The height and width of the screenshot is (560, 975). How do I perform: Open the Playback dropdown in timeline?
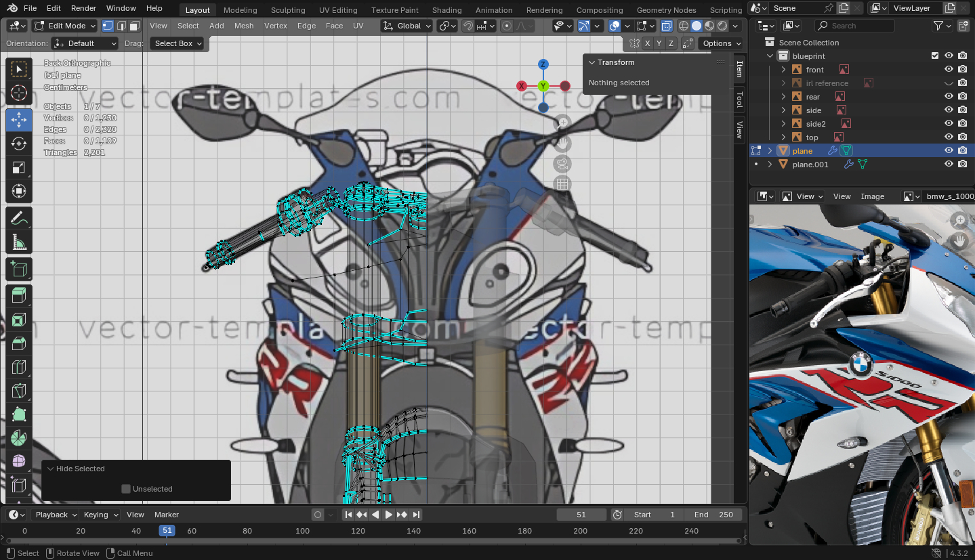[56, 515]
